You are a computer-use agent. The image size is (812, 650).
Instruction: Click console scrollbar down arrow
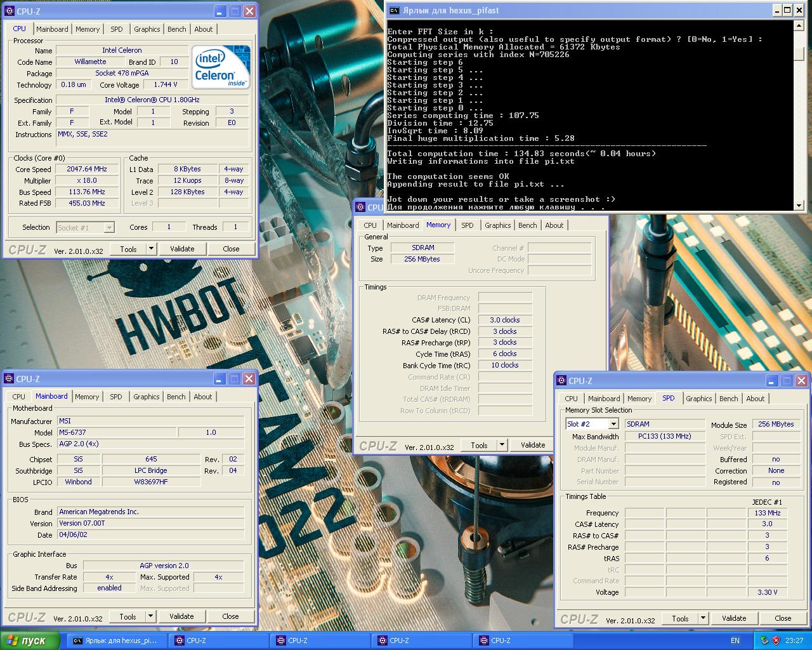799,205
